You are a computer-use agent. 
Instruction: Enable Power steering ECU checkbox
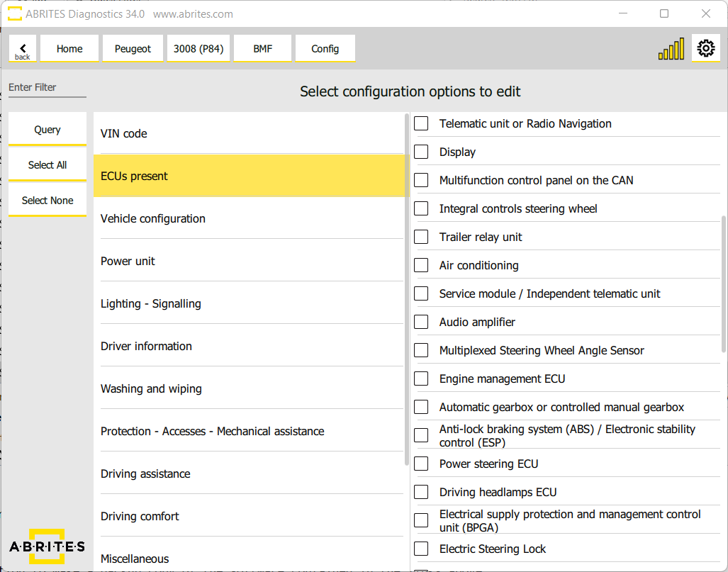[421, 464]
